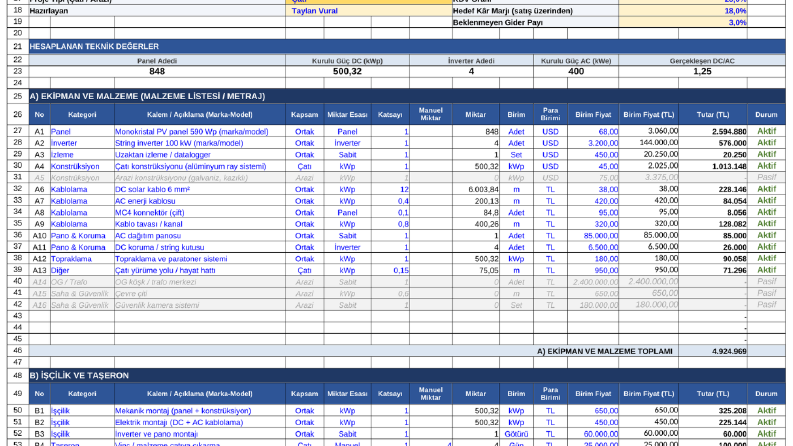The width and height of the screenshot is (793, 446).
Task: Click the 'Aktif' status in row A1
Action: tap(766, 131)
